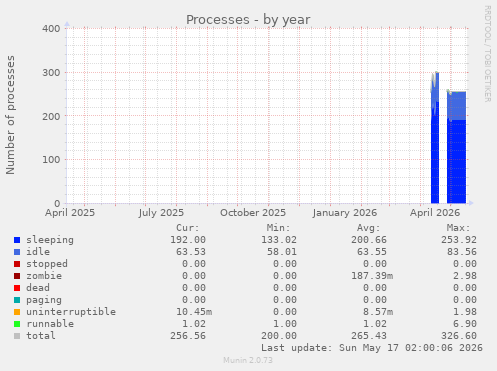Click the sleeping maximum value 253.92

click(459, 240)
